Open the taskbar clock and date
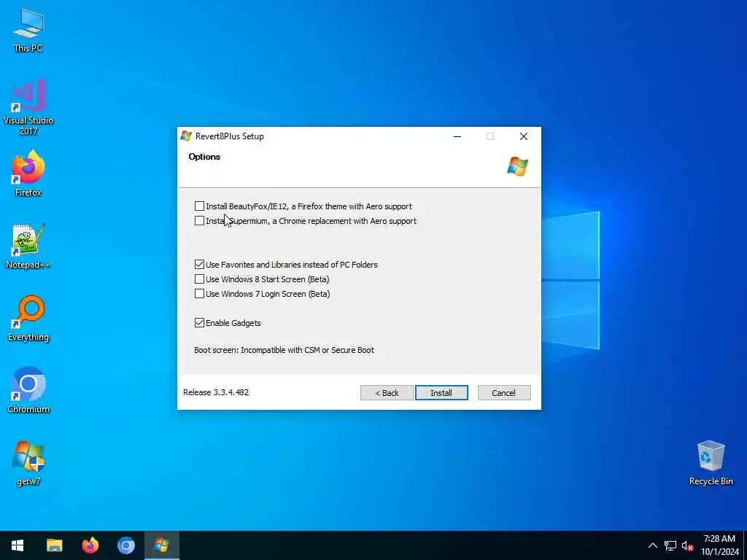Image resolution: width=747 pixels, height=560 pixels. point(719,545)
